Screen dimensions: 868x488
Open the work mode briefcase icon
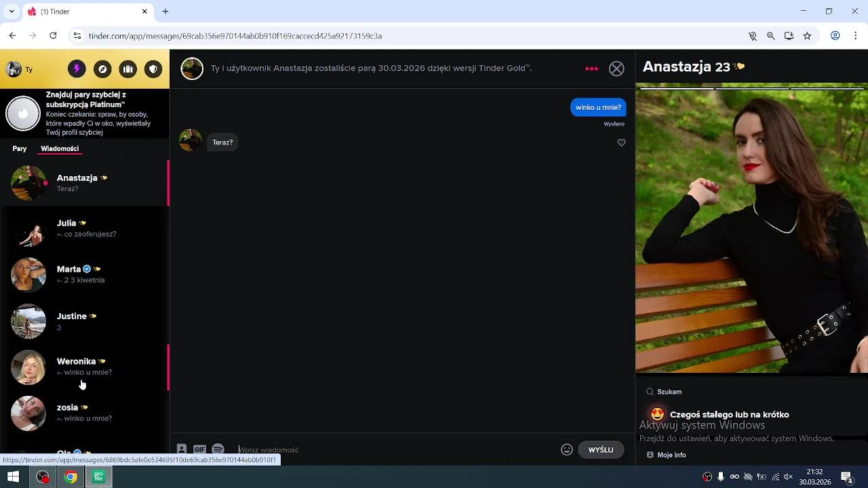pos(128,69)
